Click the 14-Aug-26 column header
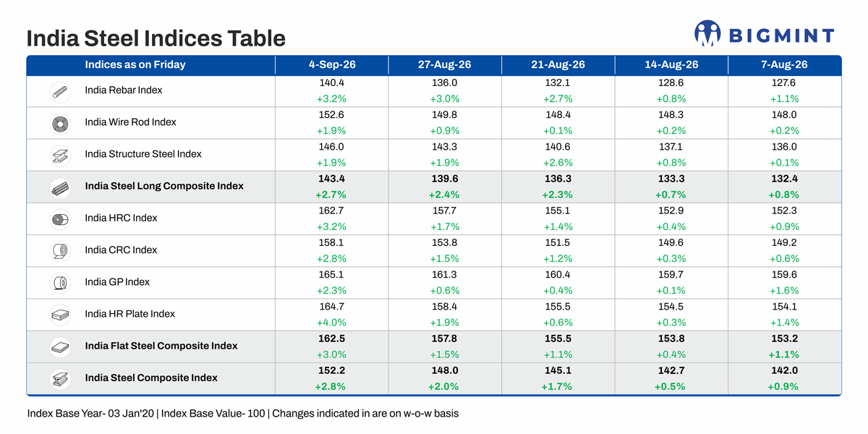This screenshot has height=434, width=868. point(671,64)
